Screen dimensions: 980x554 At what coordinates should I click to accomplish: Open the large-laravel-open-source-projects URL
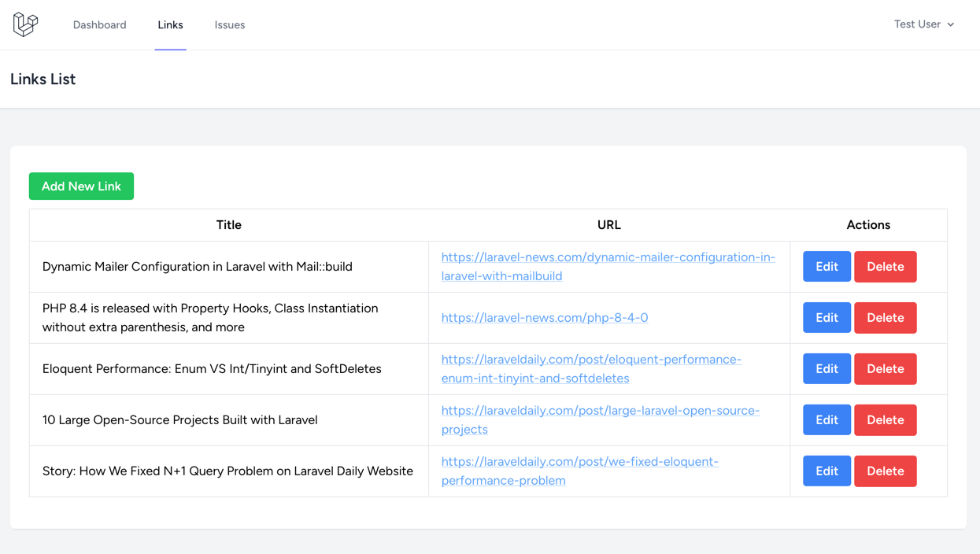[x=601, y=420]
